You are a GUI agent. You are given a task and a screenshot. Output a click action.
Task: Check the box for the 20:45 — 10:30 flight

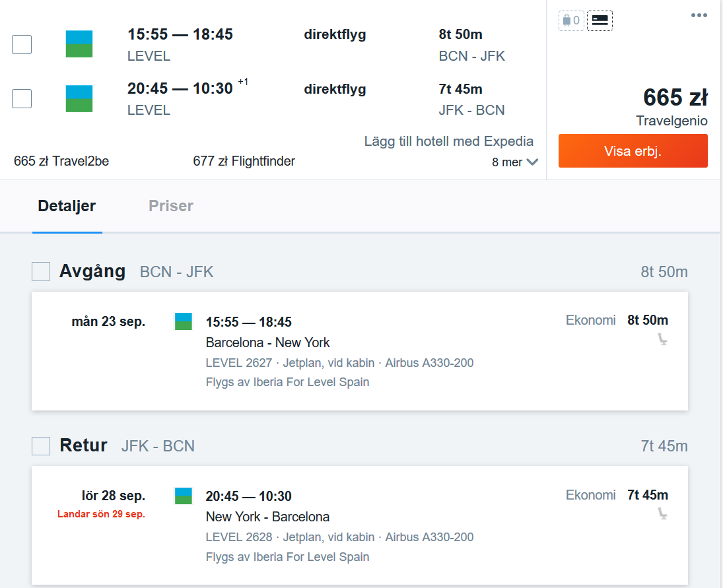click(x=22, y=98)
